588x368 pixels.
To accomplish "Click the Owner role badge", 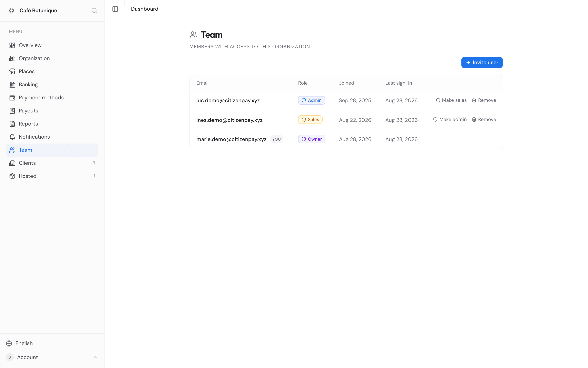I will pos(312,139).
